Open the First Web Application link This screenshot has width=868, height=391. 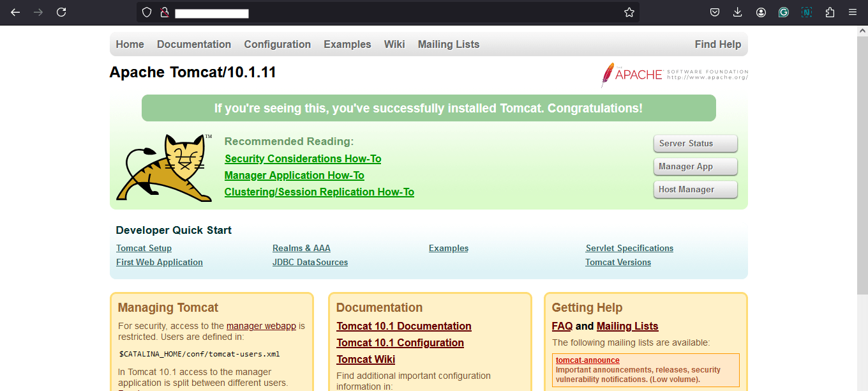pos(160,262)
